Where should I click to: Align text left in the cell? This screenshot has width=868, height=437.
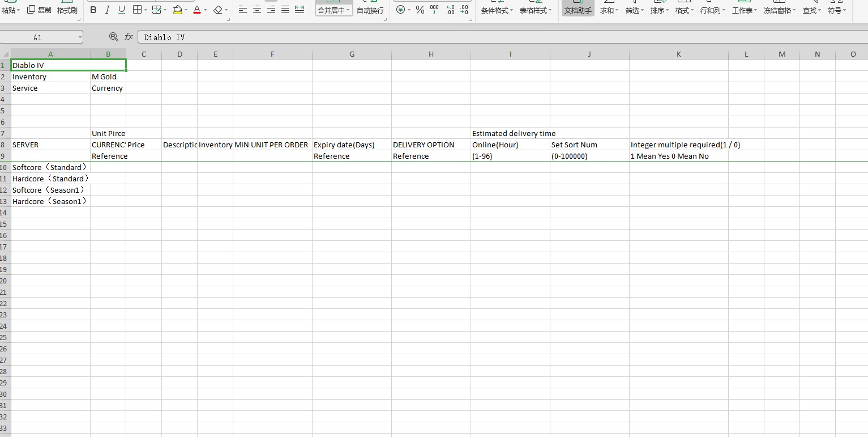(x=243, y=10)
